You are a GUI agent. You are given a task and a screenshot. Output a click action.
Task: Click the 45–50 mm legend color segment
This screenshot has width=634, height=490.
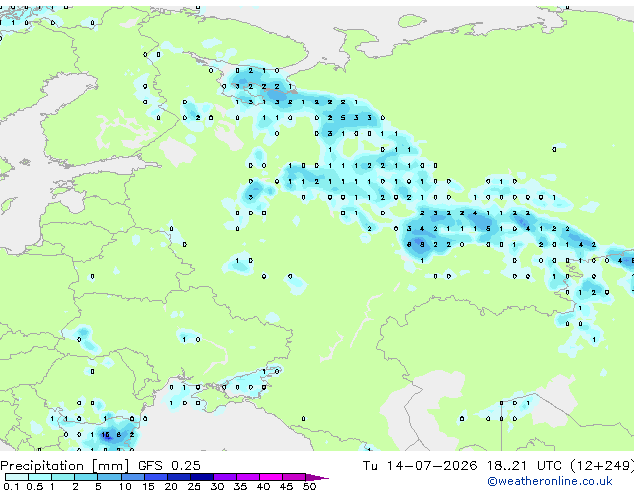294,477
